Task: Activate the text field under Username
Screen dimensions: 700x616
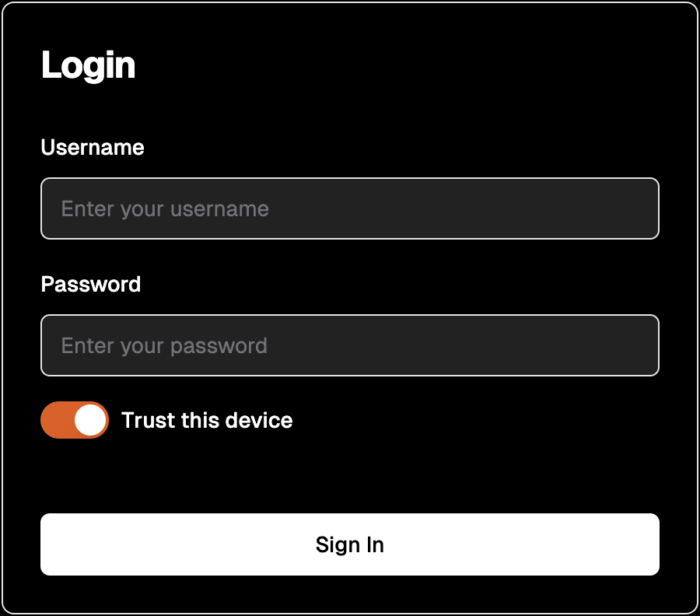Action: click(349, 208)
